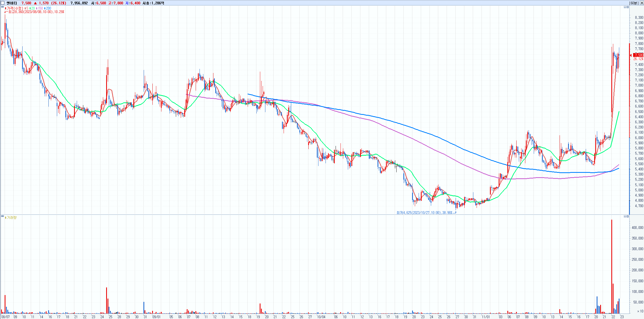Select the 20-period moving average legend
This screenshot has height=319, width=644.
pos(33,8)
